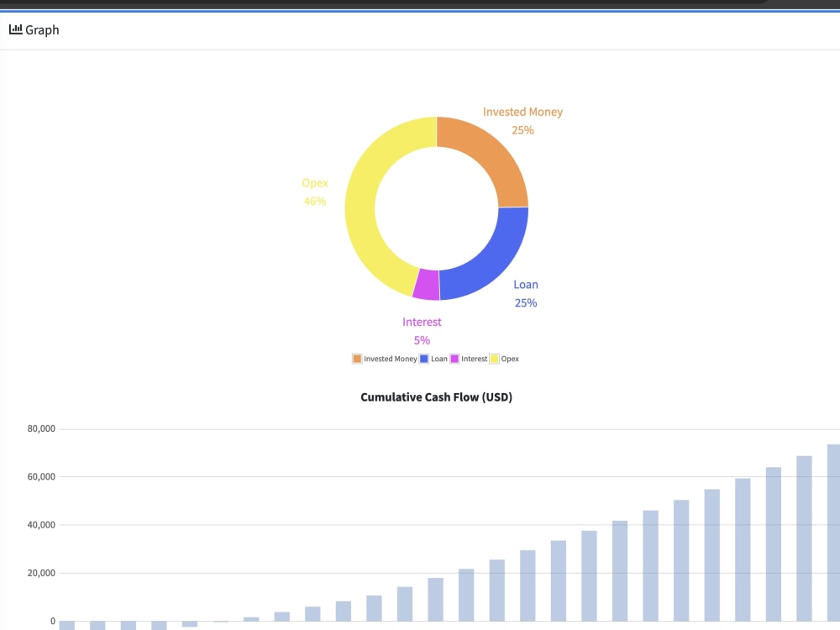Click the magenta Interest legend swatch
Image resolution: width=840 pixels, height=630 pixels.
point(456,359)
